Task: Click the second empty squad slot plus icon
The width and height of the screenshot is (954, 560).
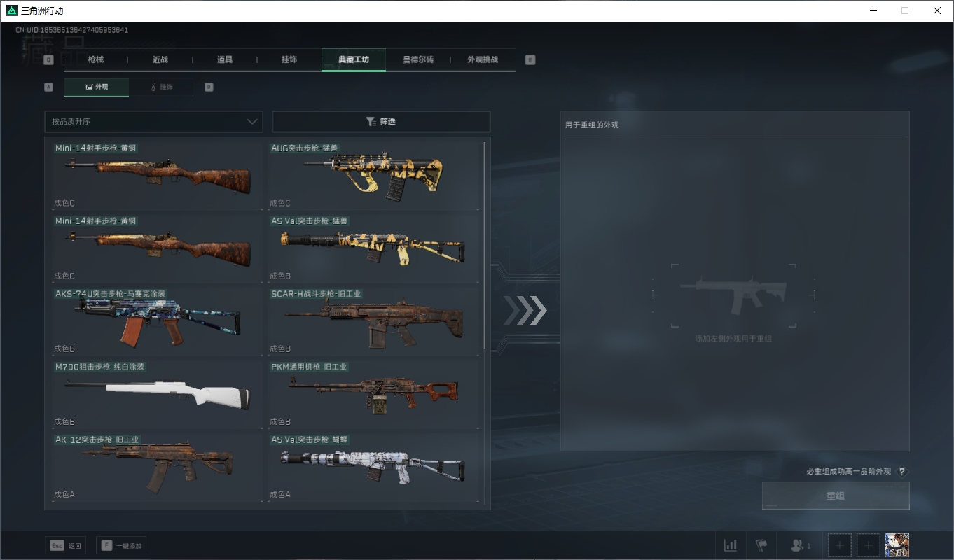Action: [x=869, y=545]
